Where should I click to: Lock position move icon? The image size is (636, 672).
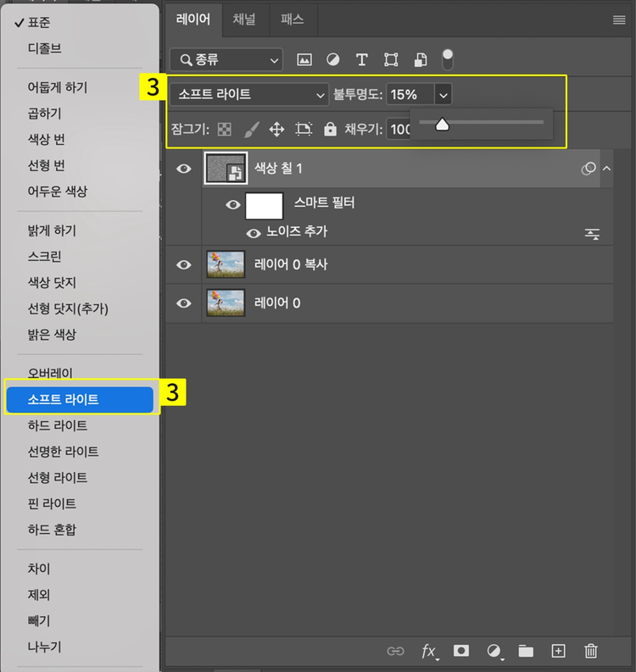[276, 129]
